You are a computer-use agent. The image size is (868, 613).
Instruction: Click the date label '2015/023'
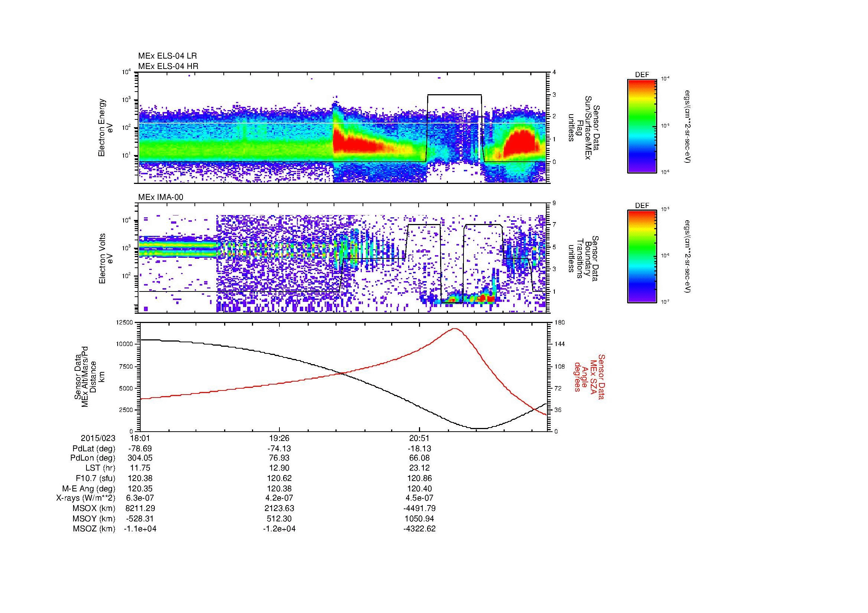pos(98,438)
